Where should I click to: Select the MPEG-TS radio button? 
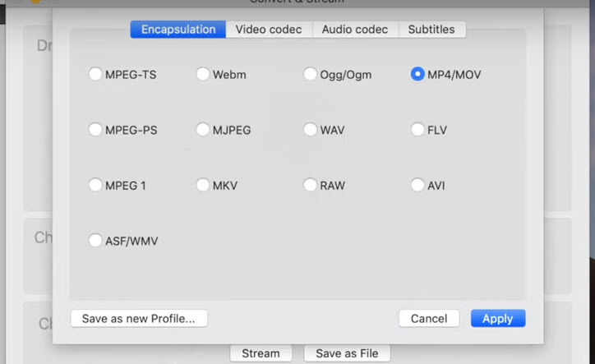[x=95, y=75]
